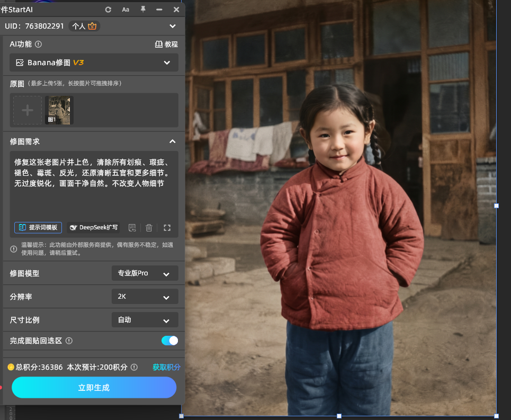The width and height of the screenshot is (511, 420).
Task: Click the right-middle transform handle on canvas
Action: pos(496,205)
